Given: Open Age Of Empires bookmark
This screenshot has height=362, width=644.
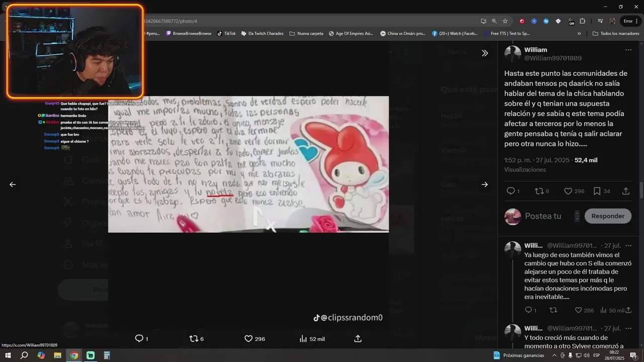Looking at the screenshot, I should coord(351,34).
